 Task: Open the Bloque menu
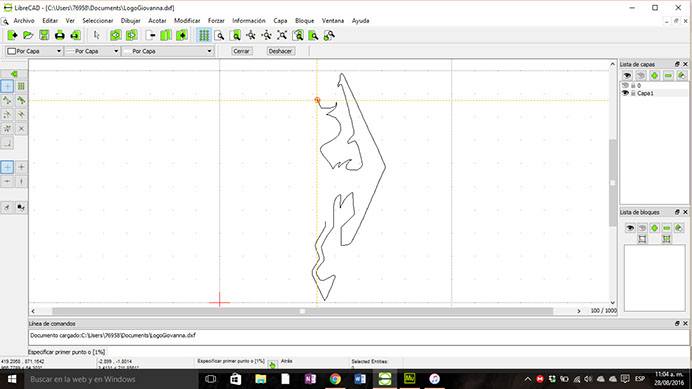[305, 21]
